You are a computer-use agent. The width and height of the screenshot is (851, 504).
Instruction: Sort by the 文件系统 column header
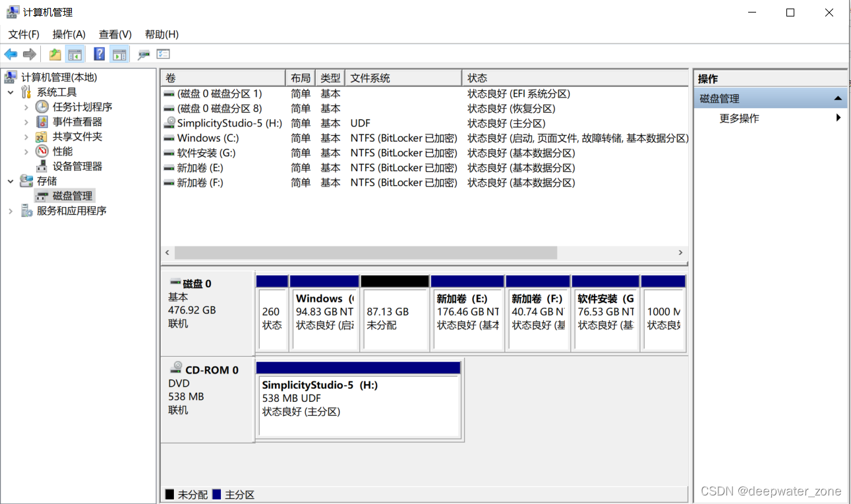coord(403,78)
